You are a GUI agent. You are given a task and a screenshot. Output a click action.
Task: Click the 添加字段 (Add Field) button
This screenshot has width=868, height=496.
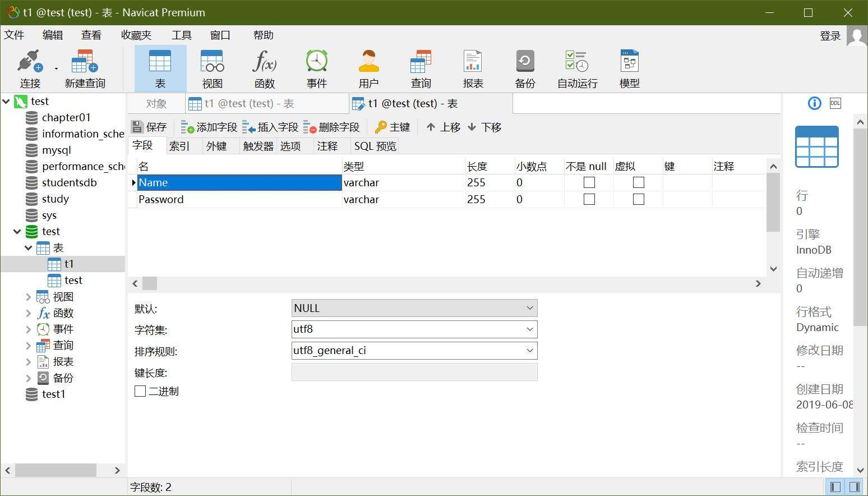coord(210,127)
